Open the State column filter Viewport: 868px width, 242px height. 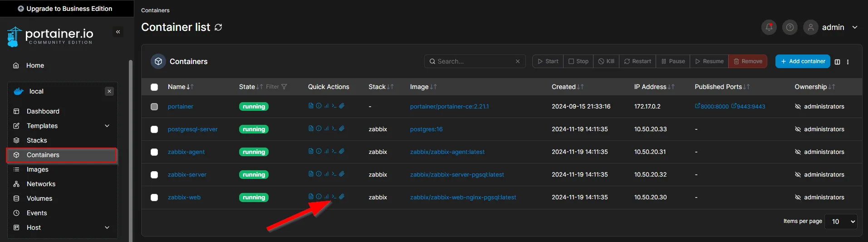(276, 87)
